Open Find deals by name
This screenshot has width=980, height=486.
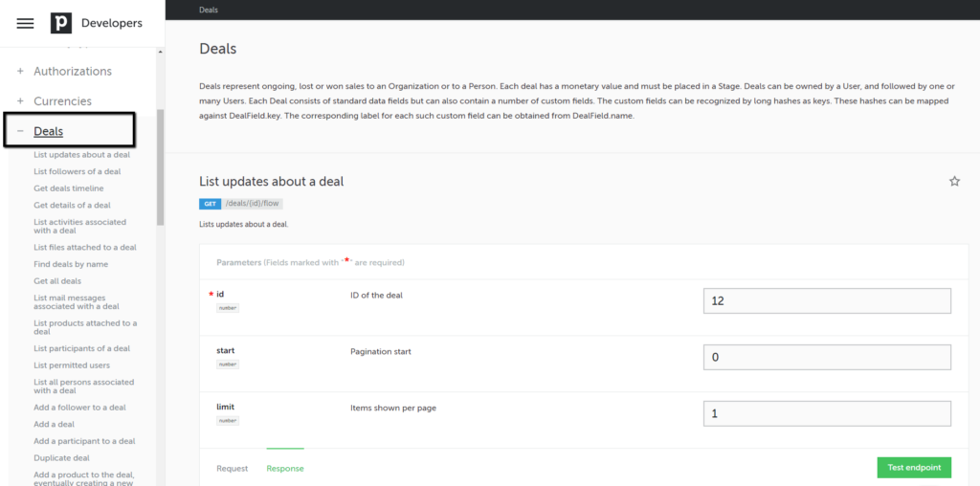click(x=71, y=264)
